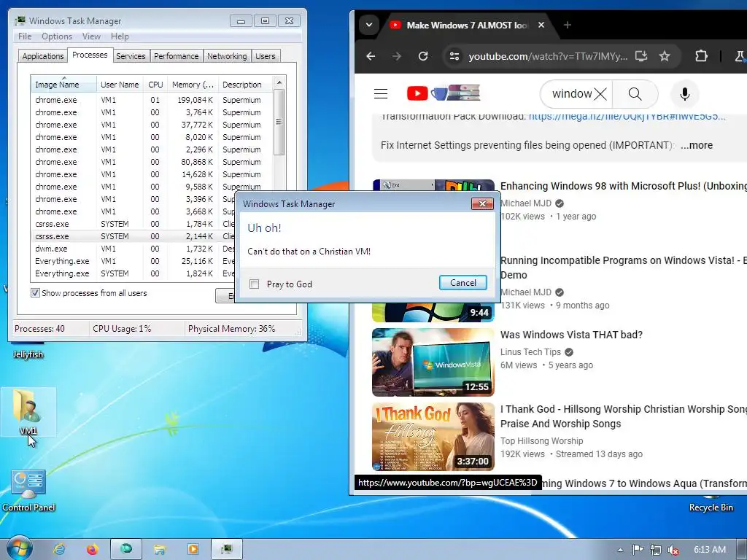Open Chrome's tab search dropdown arrow

[x=368, y=25]
